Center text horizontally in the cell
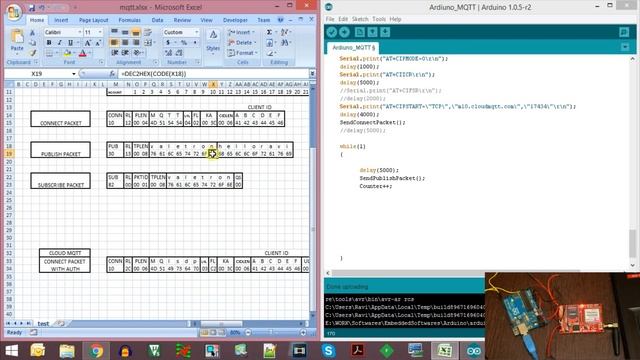The image size is (640, 360). click(x=125, y=42)
